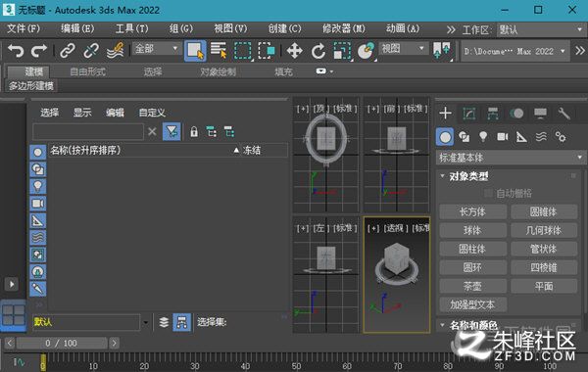Open the 动画(A) menu

tap(403, 28)
